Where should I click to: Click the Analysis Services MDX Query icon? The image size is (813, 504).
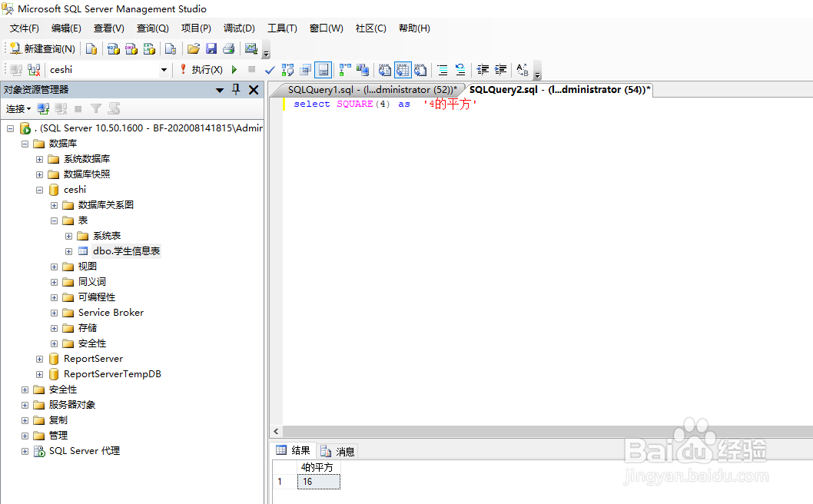(x=113, y=48)
